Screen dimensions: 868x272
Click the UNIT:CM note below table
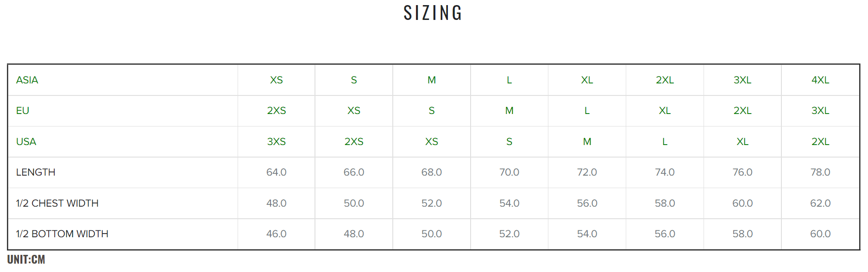click(x=26, y=259)
